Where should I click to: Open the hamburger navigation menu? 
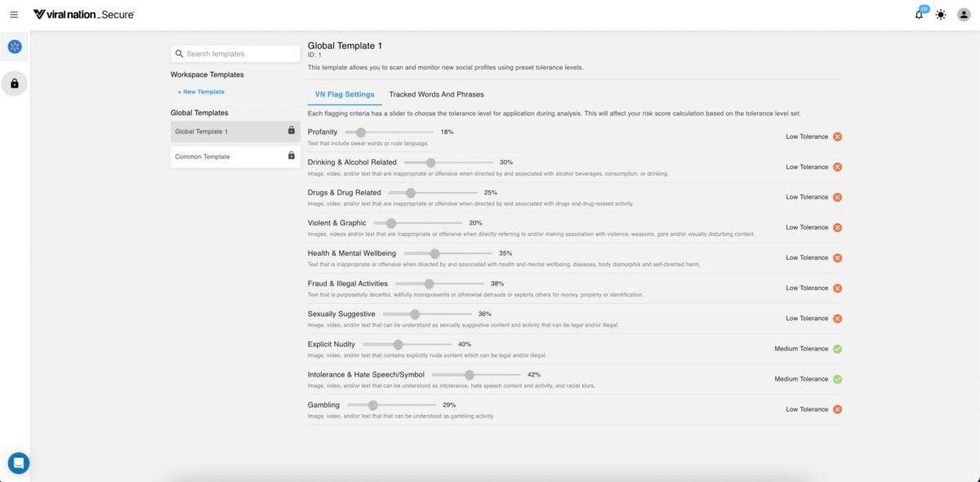click(14, 13)
